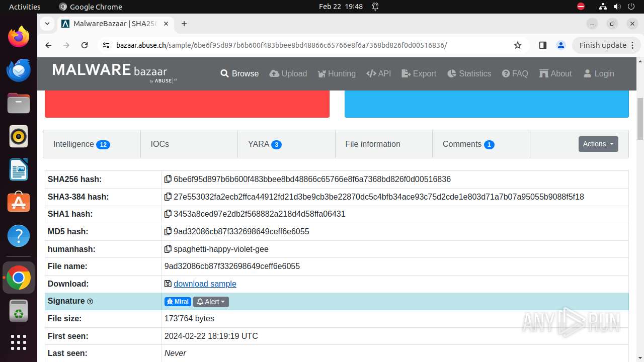Copy the MD5 hash via copy icon
This screenshot has width=644, height=362.
point(168,231)
